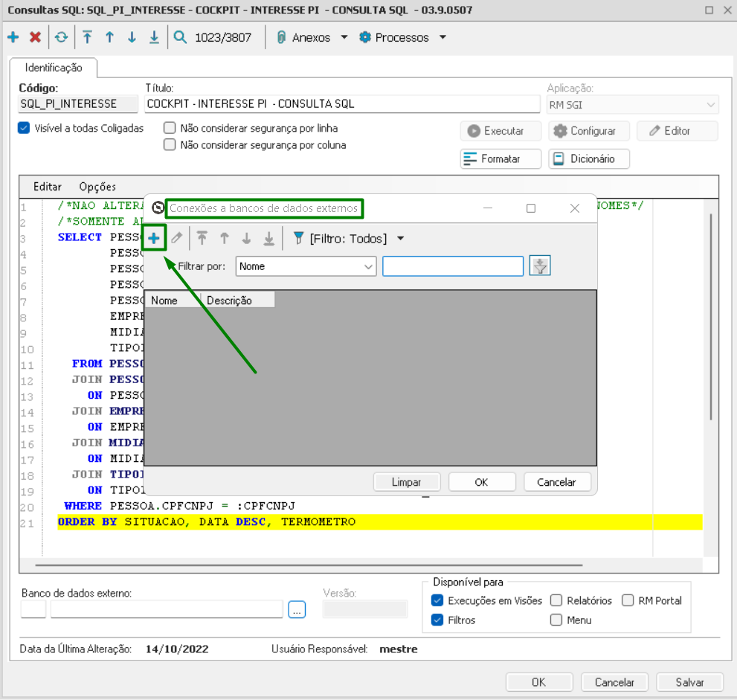The width and height of the screenshot is (737, 700).
Task: Close the Conexões a bancos dialog
Action: 575,208
